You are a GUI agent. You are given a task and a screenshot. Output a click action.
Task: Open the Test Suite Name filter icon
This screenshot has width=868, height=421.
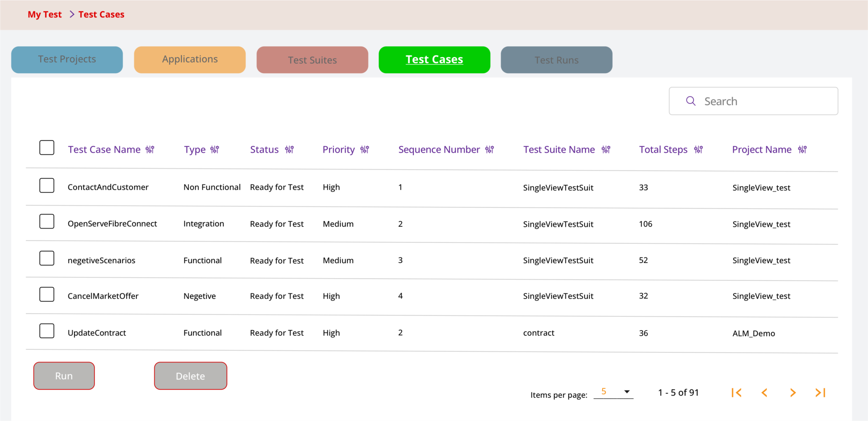(606, 150)
